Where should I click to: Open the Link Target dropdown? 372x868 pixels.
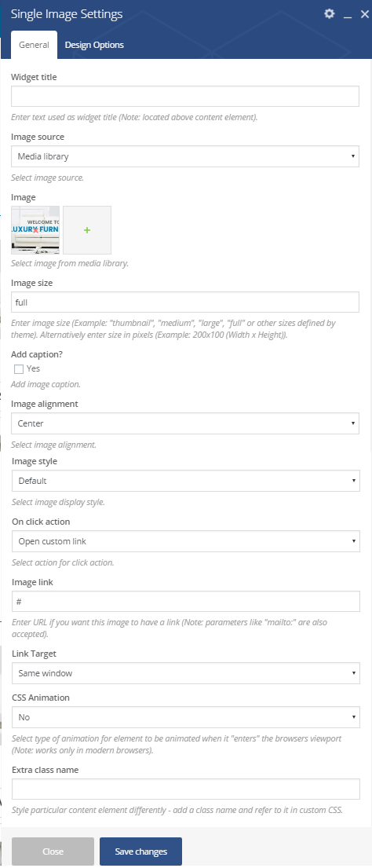186,673
